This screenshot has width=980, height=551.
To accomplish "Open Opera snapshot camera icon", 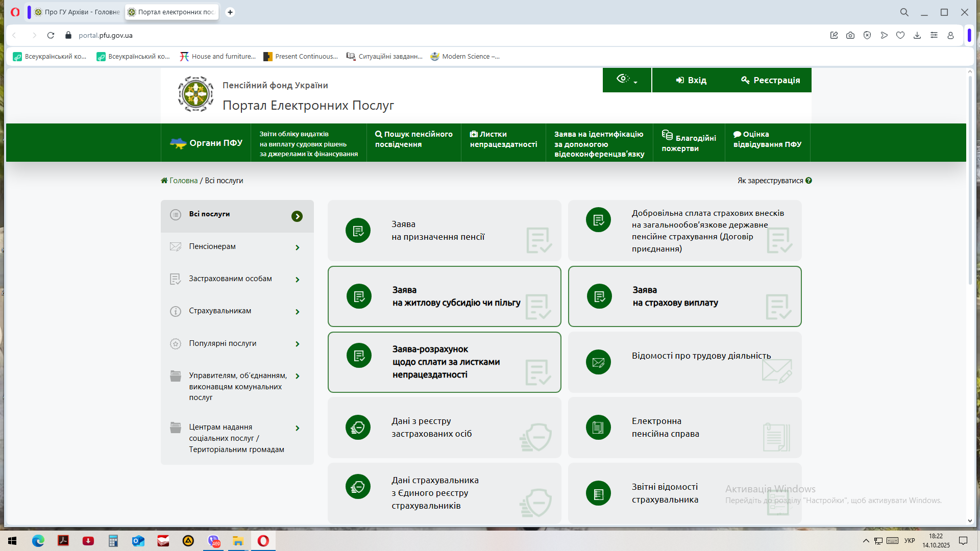I will [850, 35].
